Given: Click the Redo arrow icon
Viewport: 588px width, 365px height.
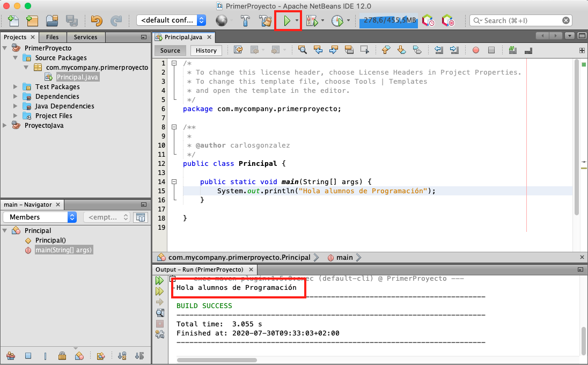Looking at the screenshot, I should click(x=116, y=20).
